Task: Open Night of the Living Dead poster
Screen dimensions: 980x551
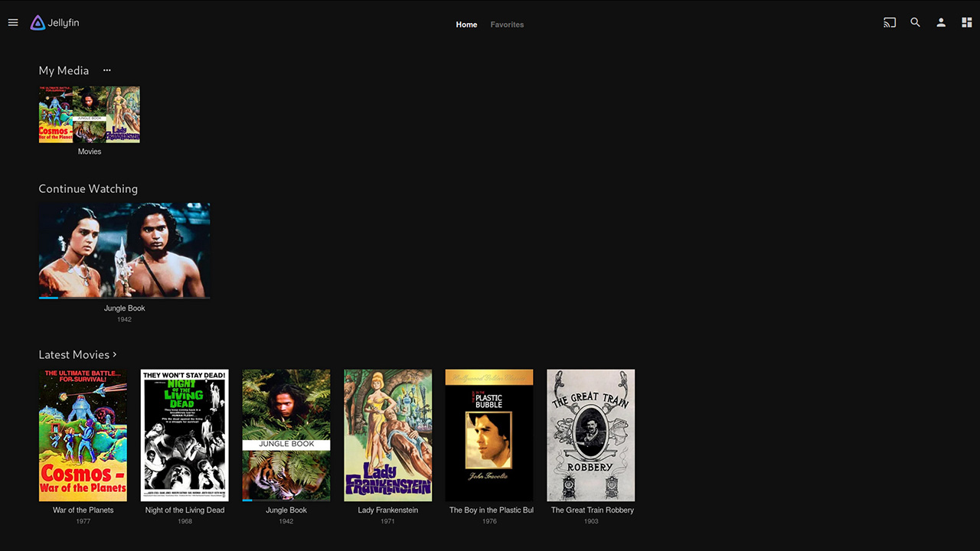Action: tap(185, 435)
